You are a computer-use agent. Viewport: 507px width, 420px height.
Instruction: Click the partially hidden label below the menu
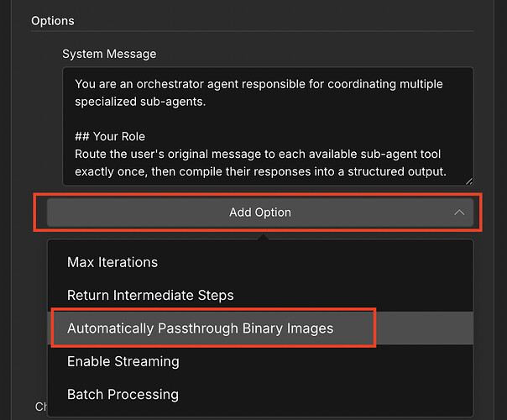(x=39, y=407)
